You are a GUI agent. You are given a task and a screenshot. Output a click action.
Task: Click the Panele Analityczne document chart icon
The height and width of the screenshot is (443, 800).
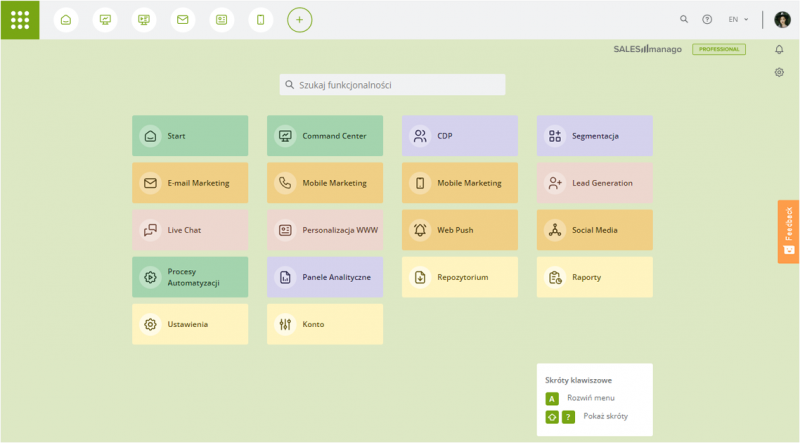(285, 277)
